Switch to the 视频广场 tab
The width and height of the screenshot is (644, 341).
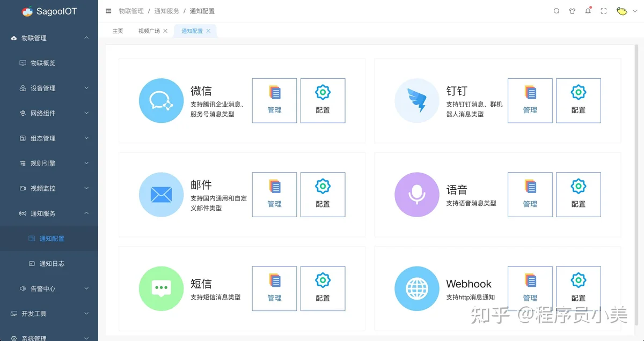pos(149,31)
